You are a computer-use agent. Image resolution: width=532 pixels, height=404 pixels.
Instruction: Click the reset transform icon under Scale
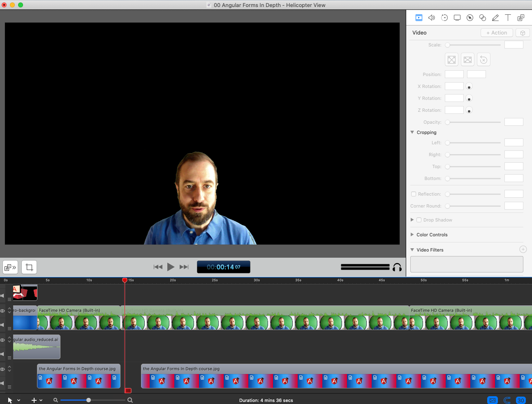tap(484, 60)
